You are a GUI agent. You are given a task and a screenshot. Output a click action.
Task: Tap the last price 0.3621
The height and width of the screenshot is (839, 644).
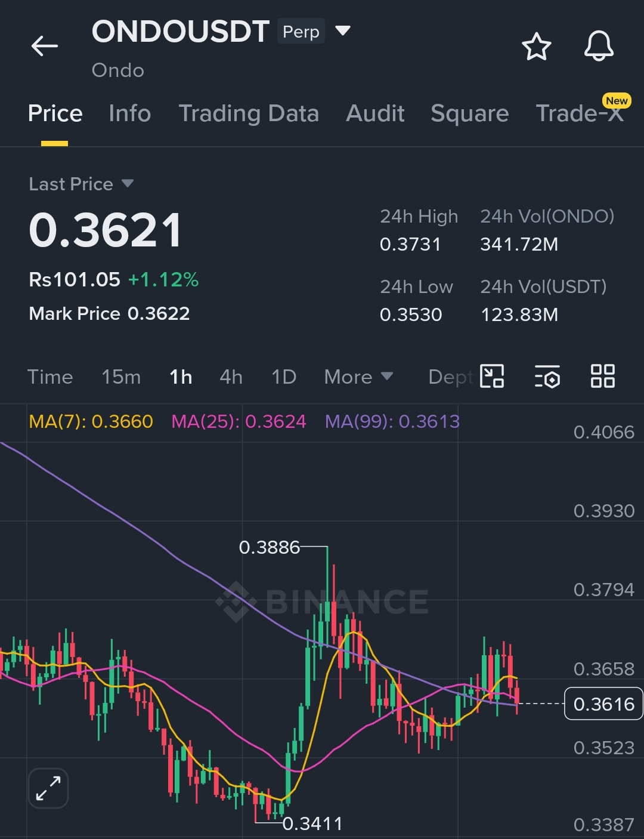tap(106, 230)
